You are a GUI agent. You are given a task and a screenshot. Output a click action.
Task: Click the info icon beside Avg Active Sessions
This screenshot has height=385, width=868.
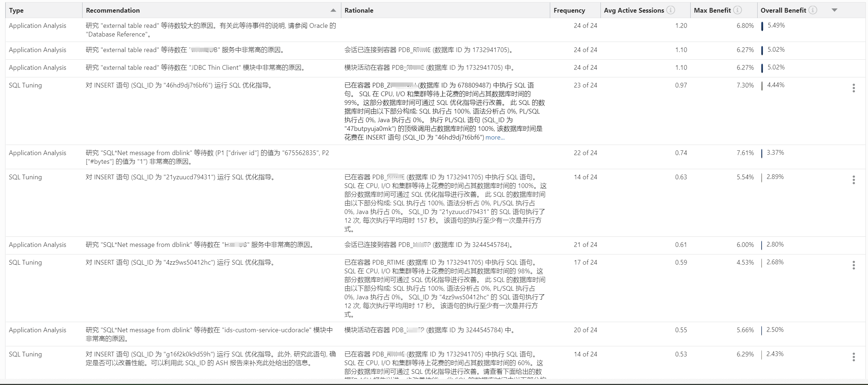(671, 10)
